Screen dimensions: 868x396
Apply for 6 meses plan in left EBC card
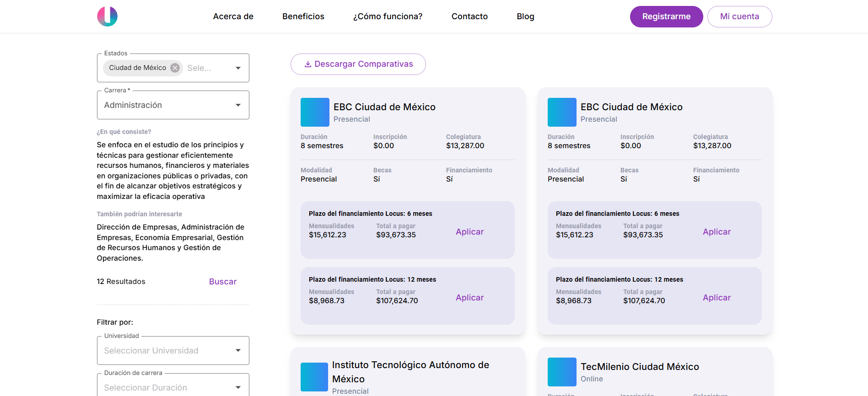[469, 232]
